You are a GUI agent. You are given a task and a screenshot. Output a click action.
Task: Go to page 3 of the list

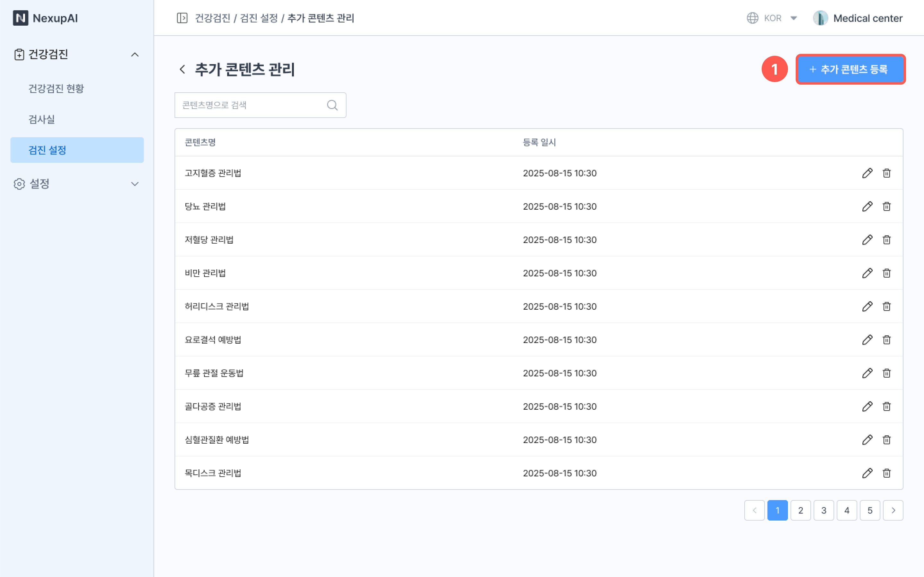tap(824, 510)
